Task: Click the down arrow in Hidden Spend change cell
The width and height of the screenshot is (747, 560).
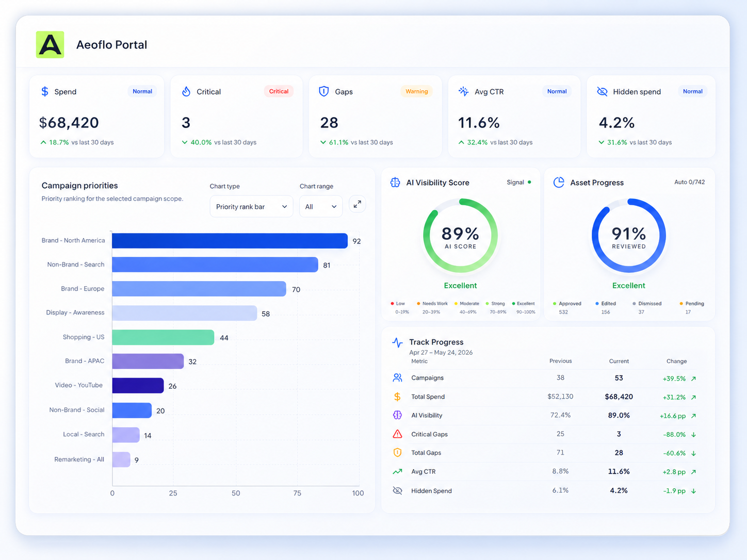Action: tap(693, 491)
